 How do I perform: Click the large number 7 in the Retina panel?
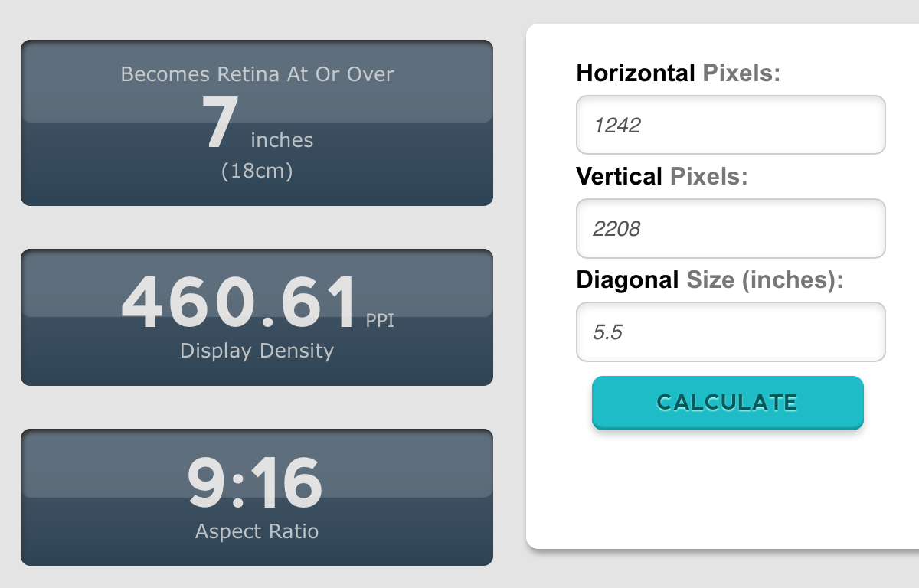click(219, 124)
